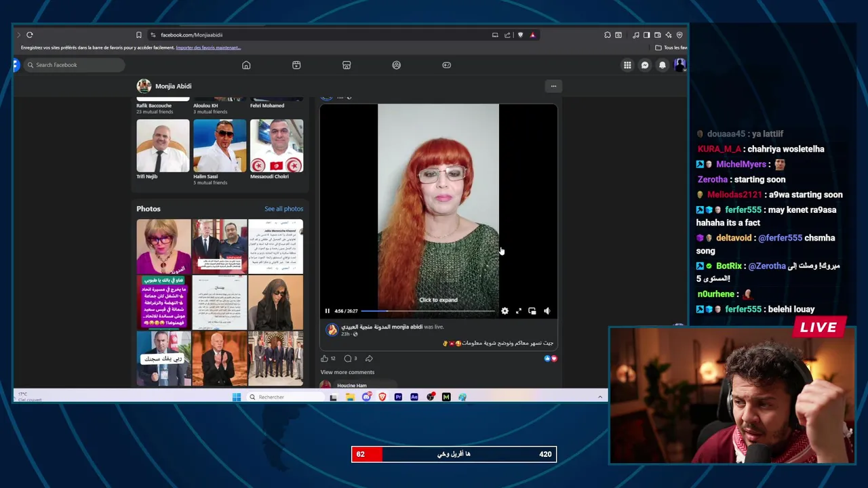This screenshot has height=488, width=868.
Task: Click the name Rafik Baccouche
Action: (x=154, y=106)
